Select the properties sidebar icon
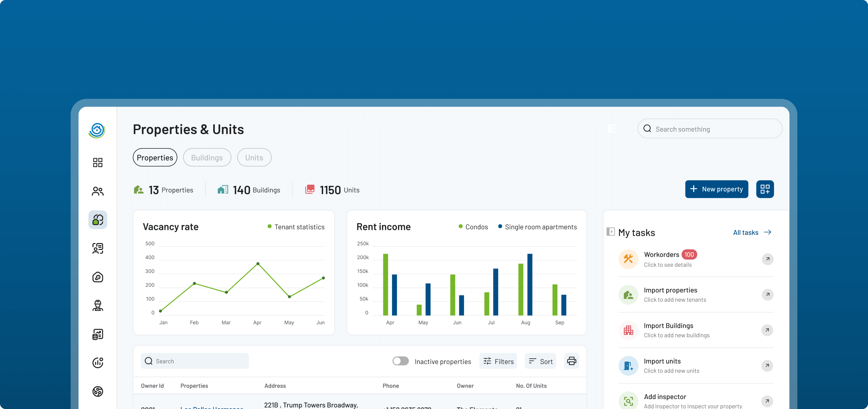The width and height of the screenshot is (868, 409). 98,220
